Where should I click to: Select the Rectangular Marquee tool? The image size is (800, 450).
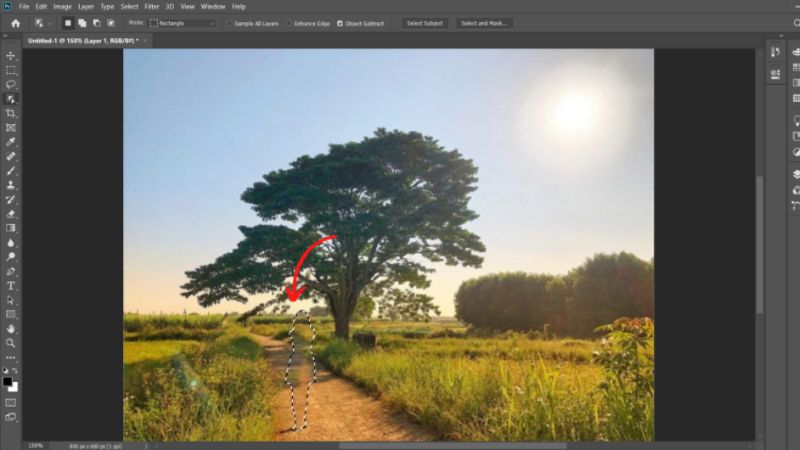[11, 70]
